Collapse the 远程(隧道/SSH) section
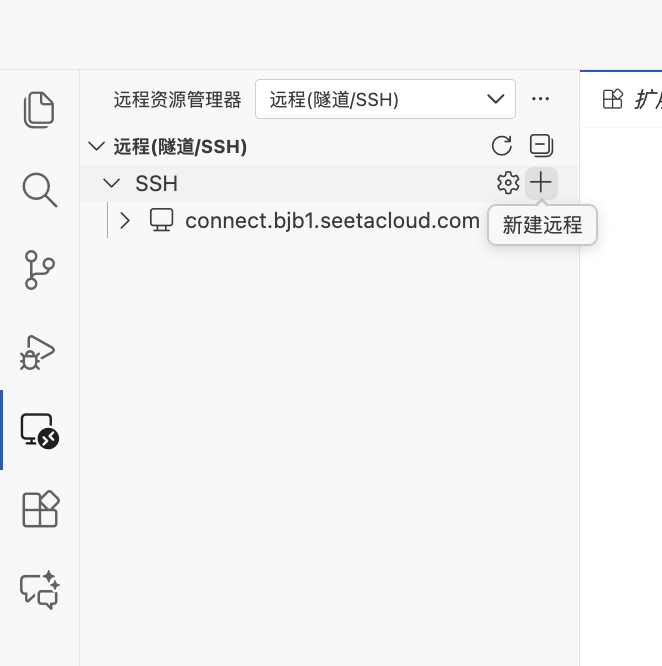 (x=97, y=146)
